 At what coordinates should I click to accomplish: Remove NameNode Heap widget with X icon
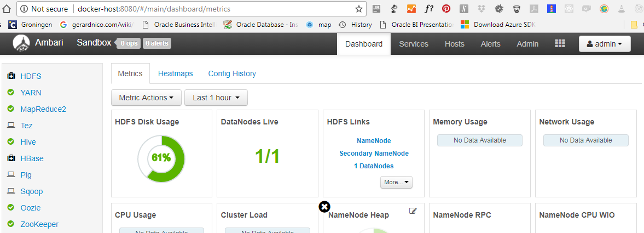point(324,207)
